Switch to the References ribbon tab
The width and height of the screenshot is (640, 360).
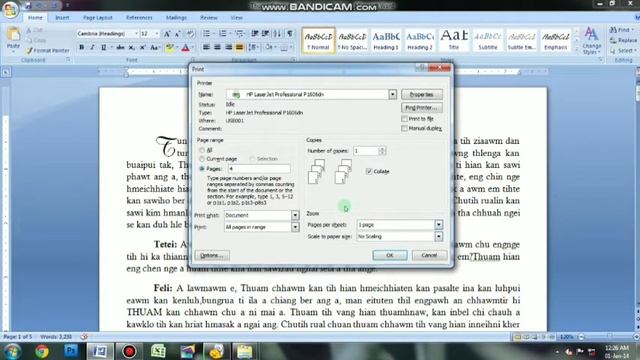click(x=139, y=18)
